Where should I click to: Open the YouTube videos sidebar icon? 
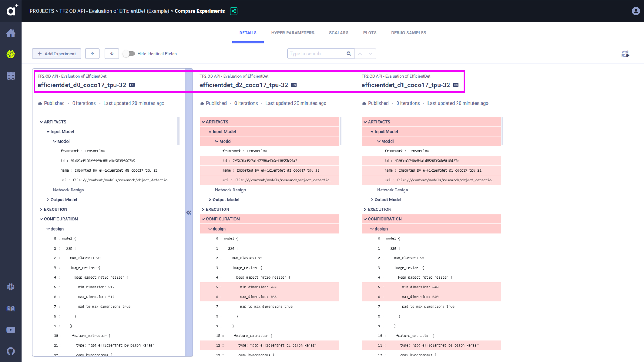pyautogui.click(x=11, y=330)
